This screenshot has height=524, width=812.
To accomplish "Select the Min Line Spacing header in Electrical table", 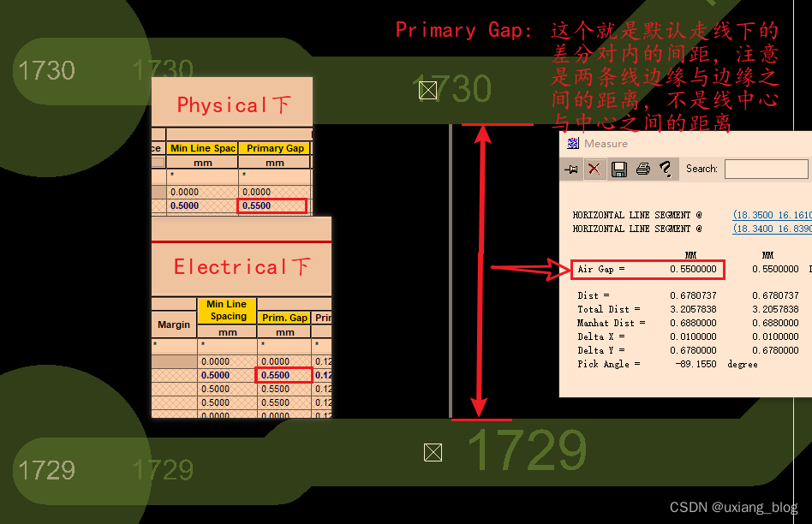I will (x=227, y=310).
